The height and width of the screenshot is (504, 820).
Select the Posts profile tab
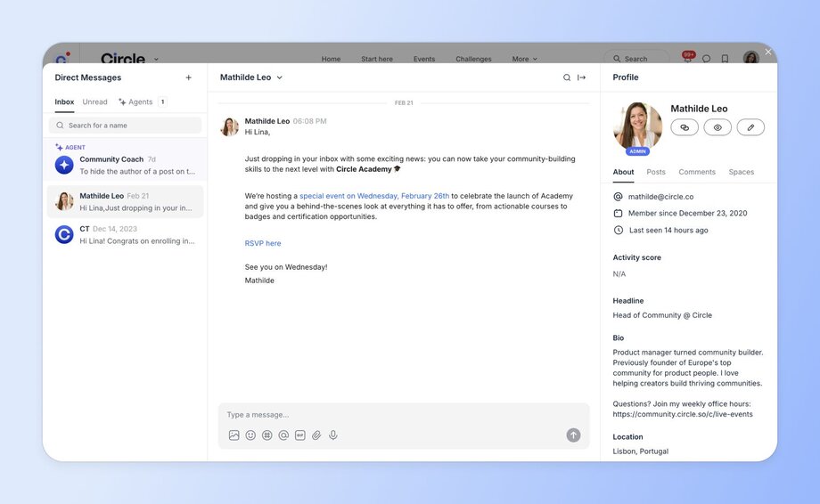pyautogui.click(x=656, y=172)
